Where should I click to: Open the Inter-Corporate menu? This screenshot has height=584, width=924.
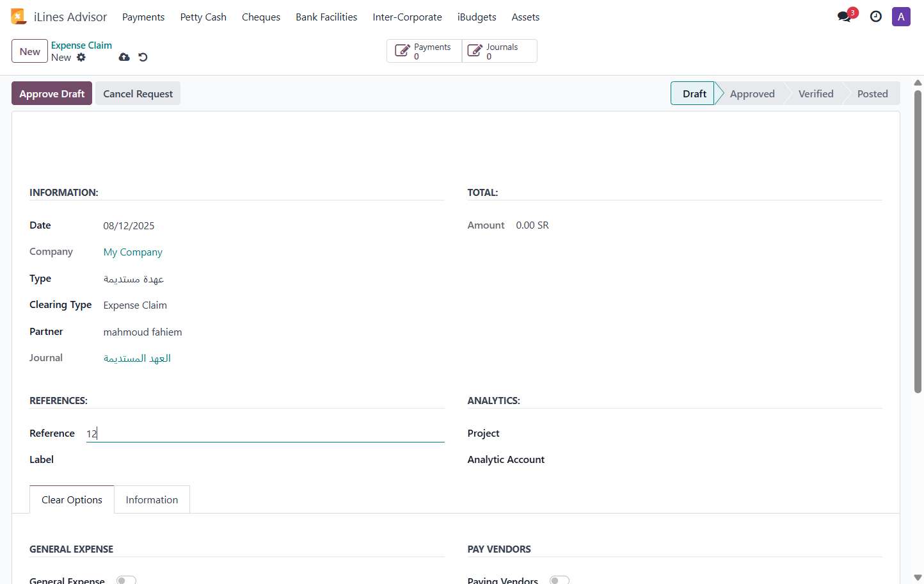[x=408, y=17]
